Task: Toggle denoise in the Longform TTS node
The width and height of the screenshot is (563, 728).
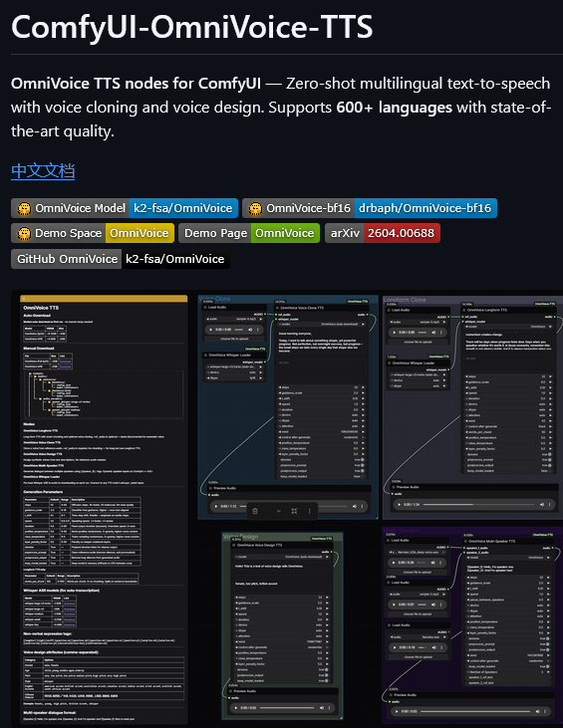Action: [549, 454]
